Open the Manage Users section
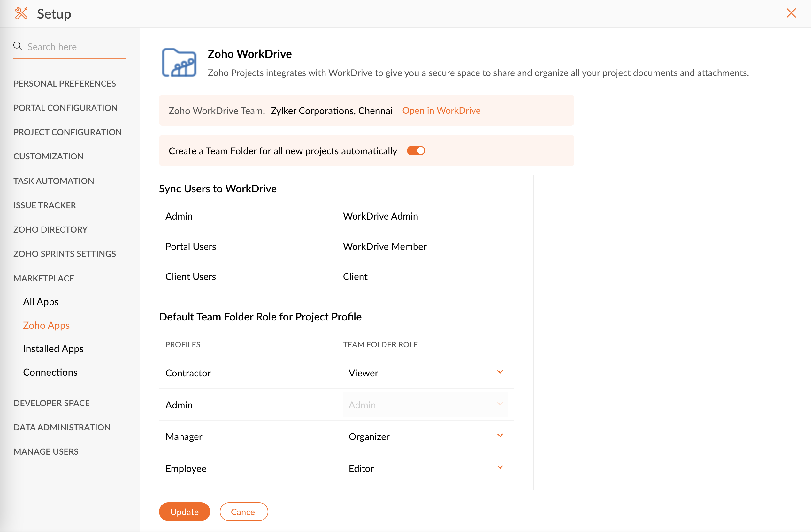Image resolution: width=811 pixels, height=532 pixels. pos(46,451)
